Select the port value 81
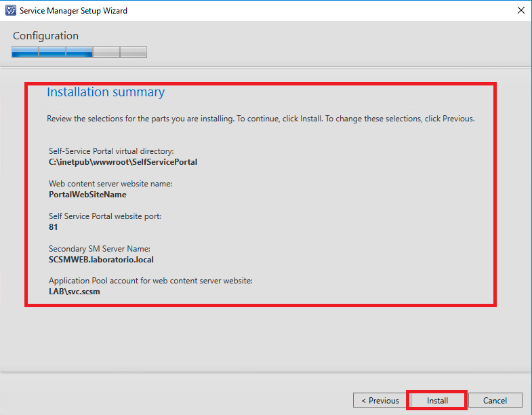This screenshot has width=532, height=415. click(x=54, y=227)
